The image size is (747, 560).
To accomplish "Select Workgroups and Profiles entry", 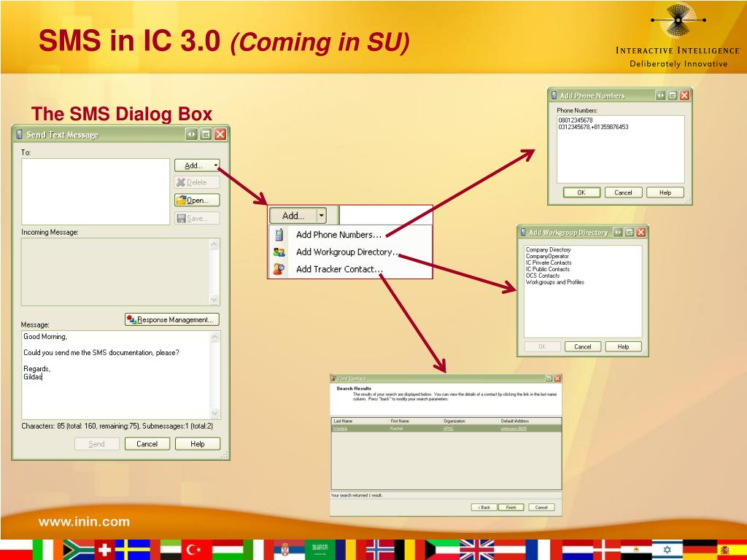I will click(x=554, y=282).
